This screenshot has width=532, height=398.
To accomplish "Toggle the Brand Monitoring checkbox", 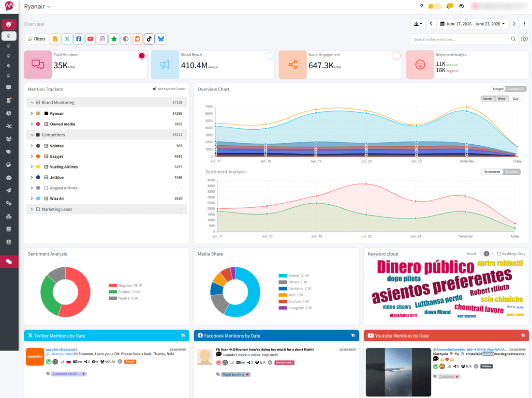I will coord(38,102).
